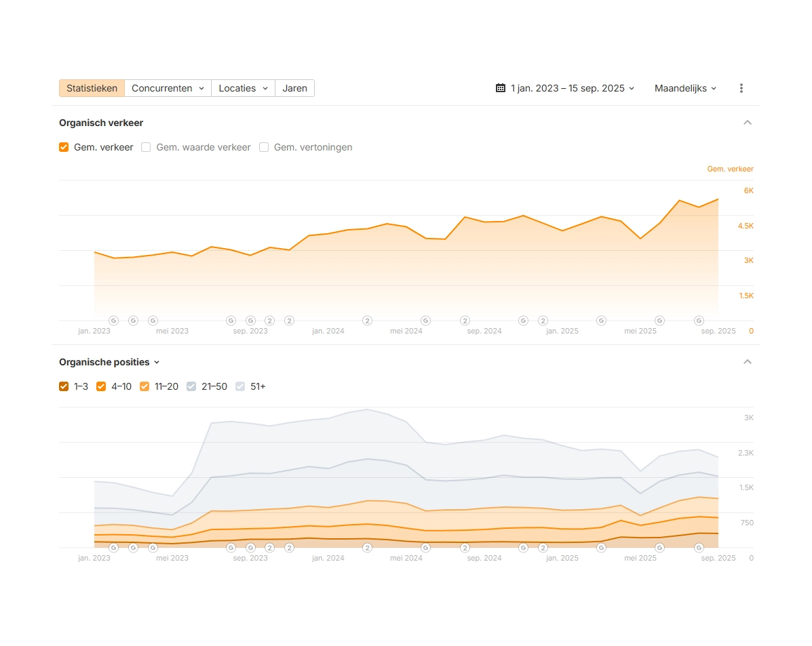
Task: Change the Maandelijks interval dropdown
Action: tap(685, 88)
